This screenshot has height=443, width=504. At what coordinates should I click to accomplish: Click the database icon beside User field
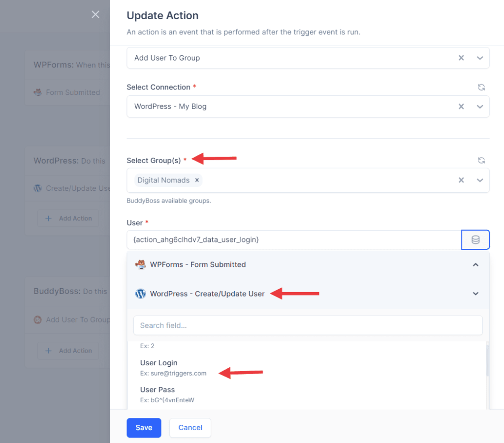(475, 240)
